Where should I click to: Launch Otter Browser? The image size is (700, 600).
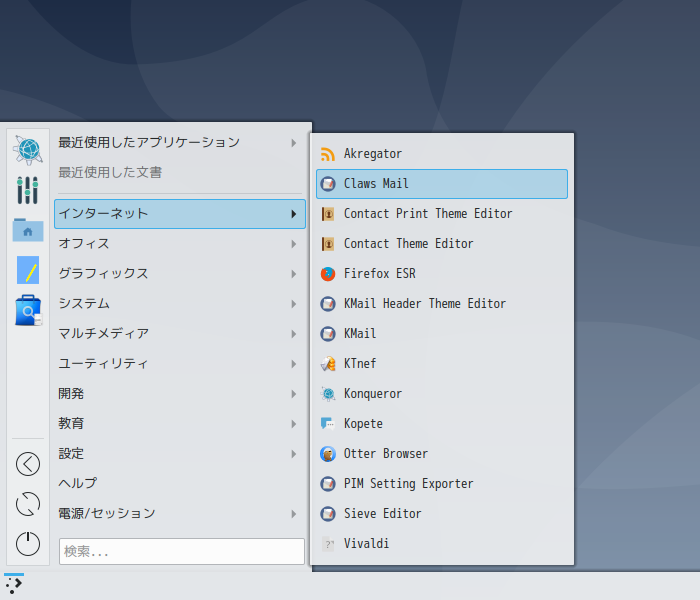(442, 454)
